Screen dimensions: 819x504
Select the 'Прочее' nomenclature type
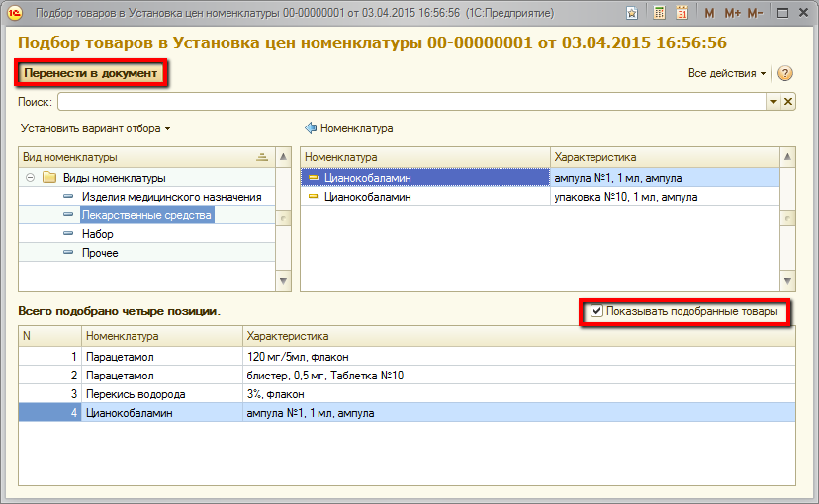[x=100, y=253]
